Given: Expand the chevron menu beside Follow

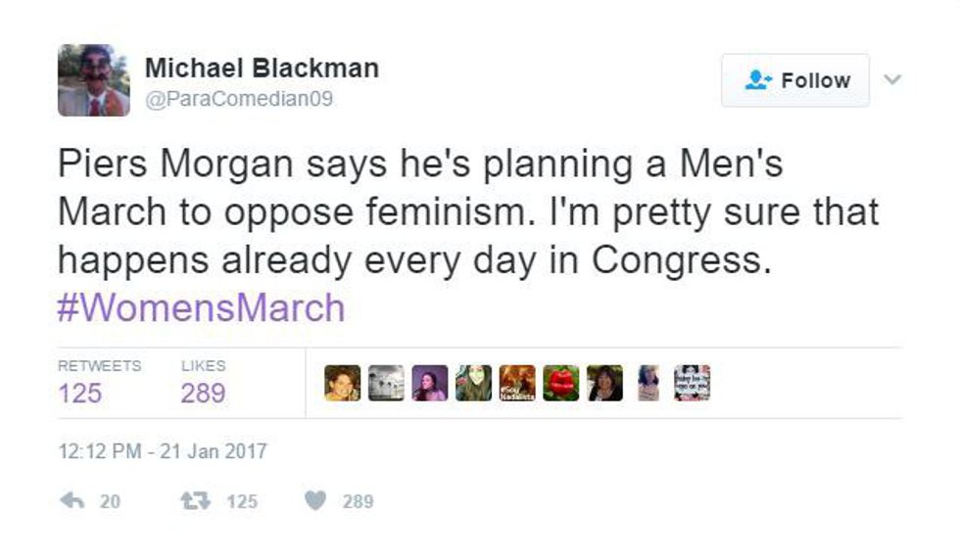Looking at the screenshot, I should 892,79.
